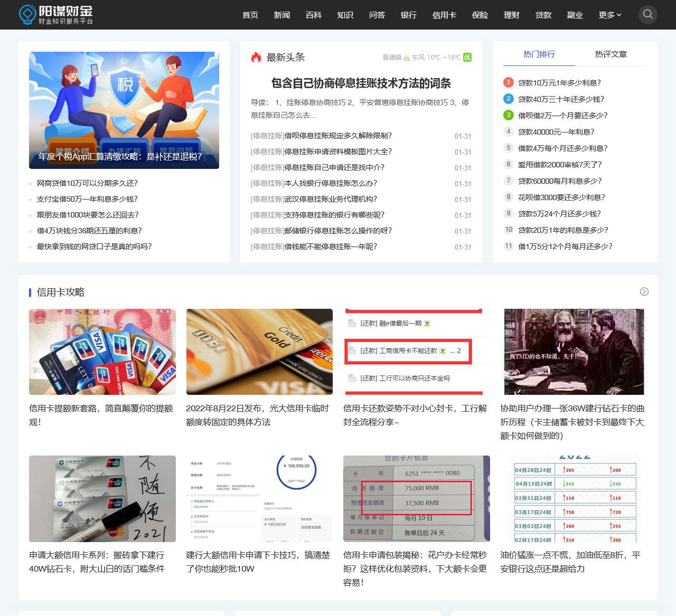Click the 01-31 date beside 借钱能不能停息挂账一年呢?
The width and height of the screenshot is (676, 616).
[463, 247]
